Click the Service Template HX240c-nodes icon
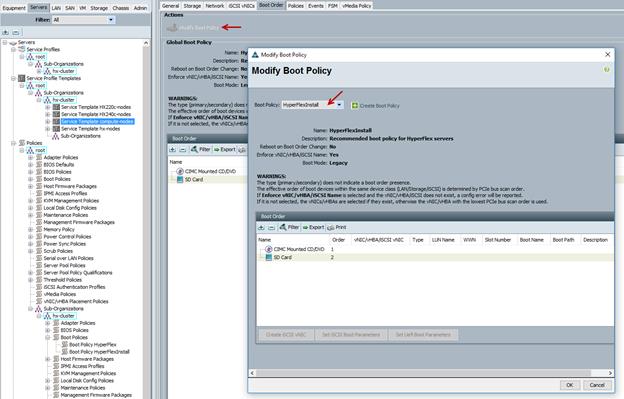This screenshot has width=624, height=399. (x=56, y=114)
